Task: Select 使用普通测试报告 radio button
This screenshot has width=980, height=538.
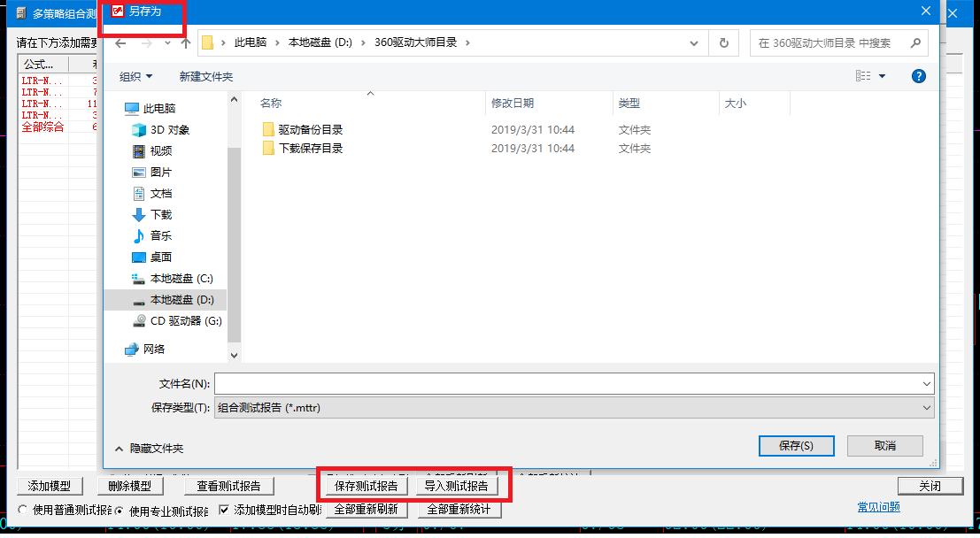Action: [x=23, y=510]
